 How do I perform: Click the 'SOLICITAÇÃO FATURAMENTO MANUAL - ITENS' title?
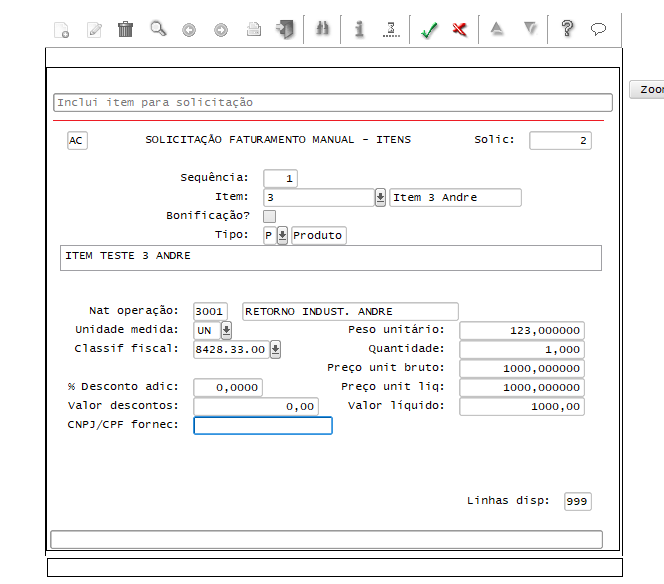click(x=278, y=140)
